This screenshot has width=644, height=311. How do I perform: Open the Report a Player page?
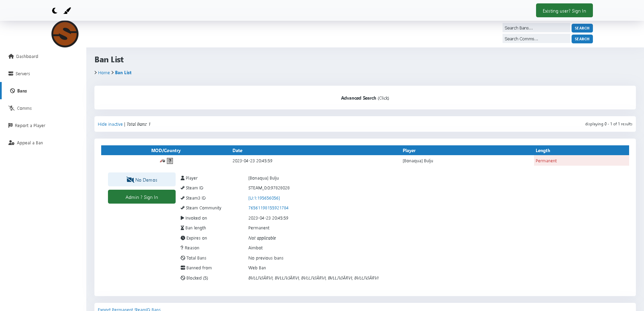click(x=30, y=126)
